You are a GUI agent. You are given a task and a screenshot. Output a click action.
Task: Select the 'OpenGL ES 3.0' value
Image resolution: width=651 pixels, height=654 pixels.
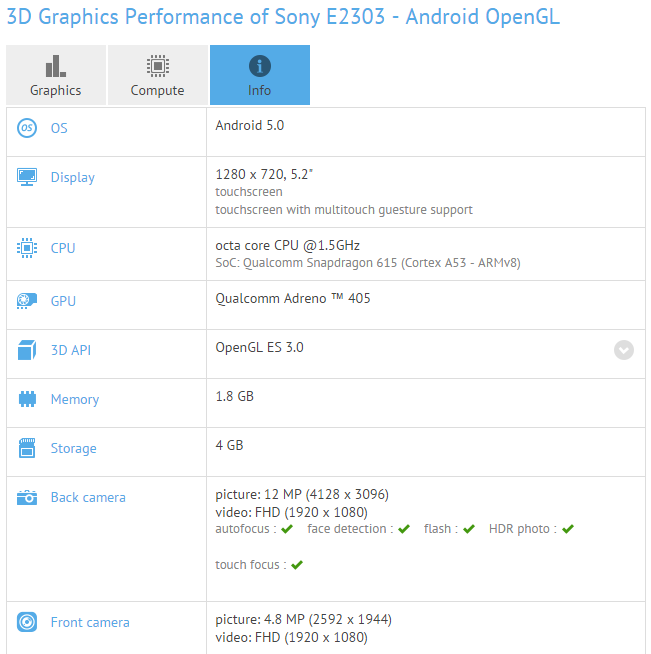tap(259, 347)
